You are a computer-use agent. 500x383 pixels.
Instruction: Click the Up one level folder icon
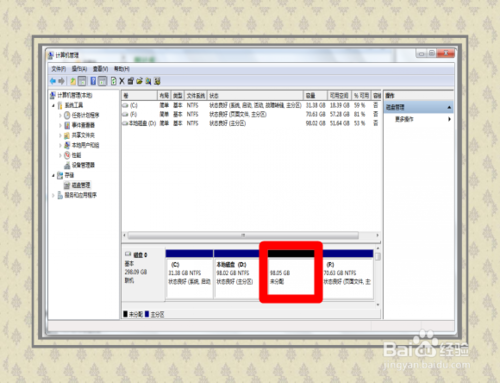coord(72,81)
